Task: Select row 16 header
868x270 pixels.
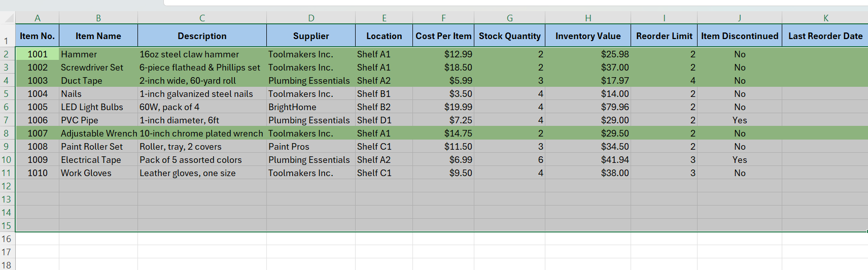Action: point(7,239)
